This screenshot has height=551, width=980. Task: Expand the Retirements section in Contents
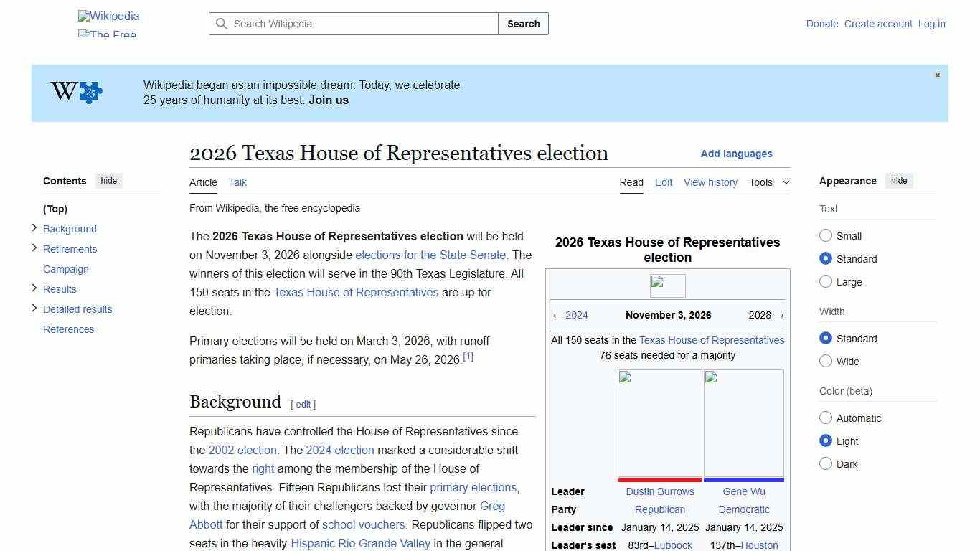pos(34,248)
